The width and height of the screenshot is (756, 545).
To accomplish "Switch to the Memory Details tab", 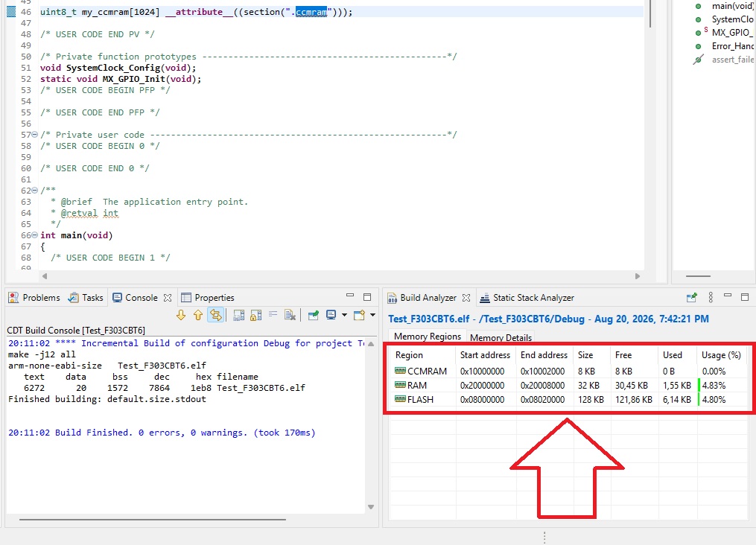I will coord(501,337).
